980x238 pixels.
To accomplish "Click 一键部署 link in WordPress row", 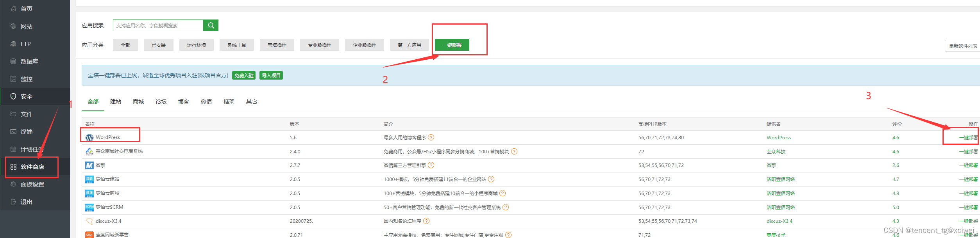I will pos(968,137).
